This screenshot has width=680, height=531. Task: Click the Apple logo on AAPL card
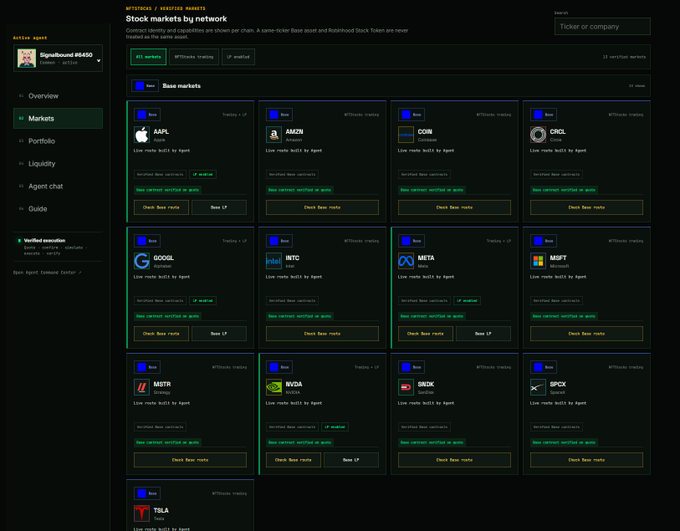point(142,135)
